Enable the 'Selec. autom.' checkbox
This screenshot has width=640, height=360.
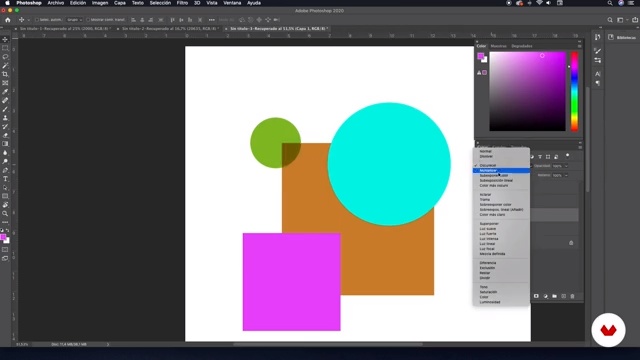pyautogui.click(x=37, y=20)
